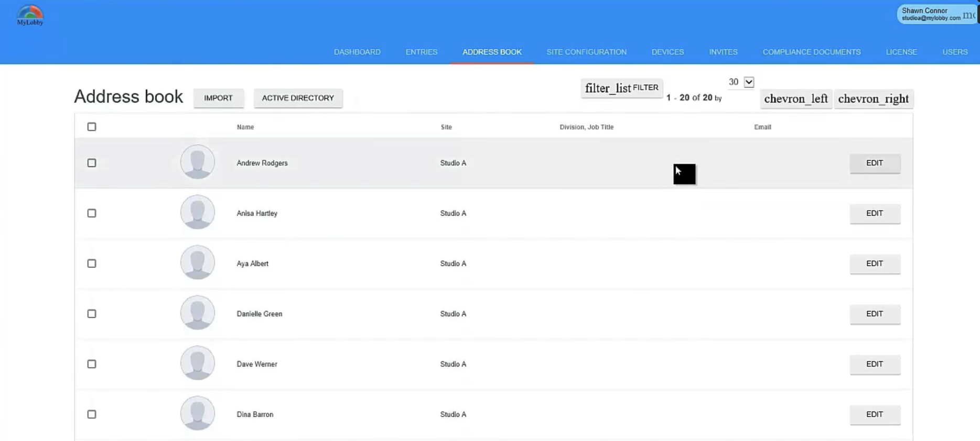
Task: Expand the page size dropdown showing 30
Action: click(748, 82)
